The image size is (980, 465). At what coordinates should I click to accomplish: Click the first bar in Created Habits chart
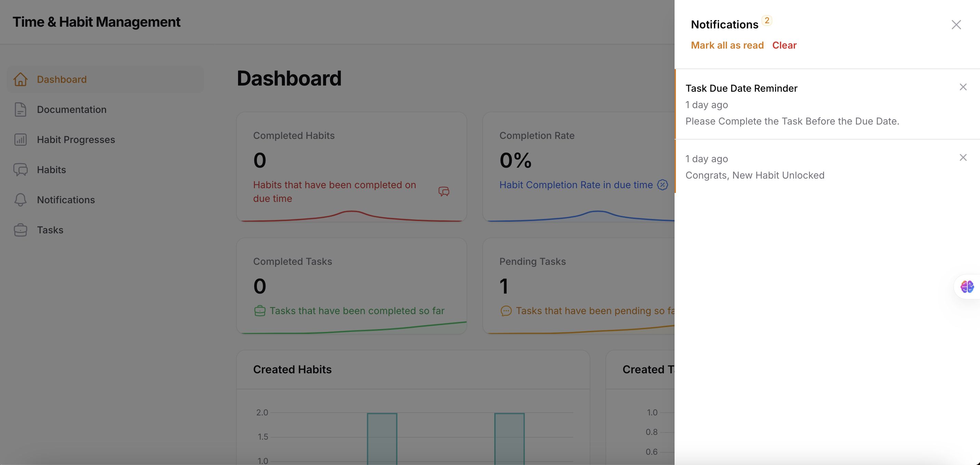(x=382, y=438)
